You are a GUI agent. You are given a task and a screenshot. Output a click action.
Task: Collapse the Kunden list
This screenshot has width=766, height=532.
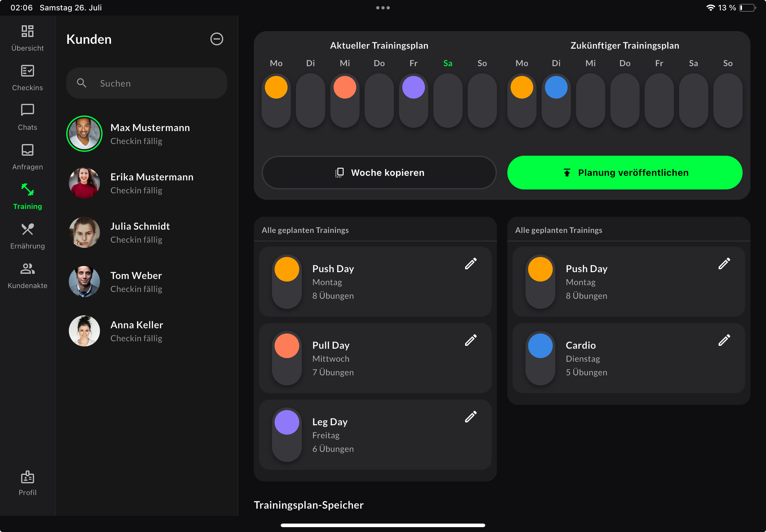pos(216,39)
